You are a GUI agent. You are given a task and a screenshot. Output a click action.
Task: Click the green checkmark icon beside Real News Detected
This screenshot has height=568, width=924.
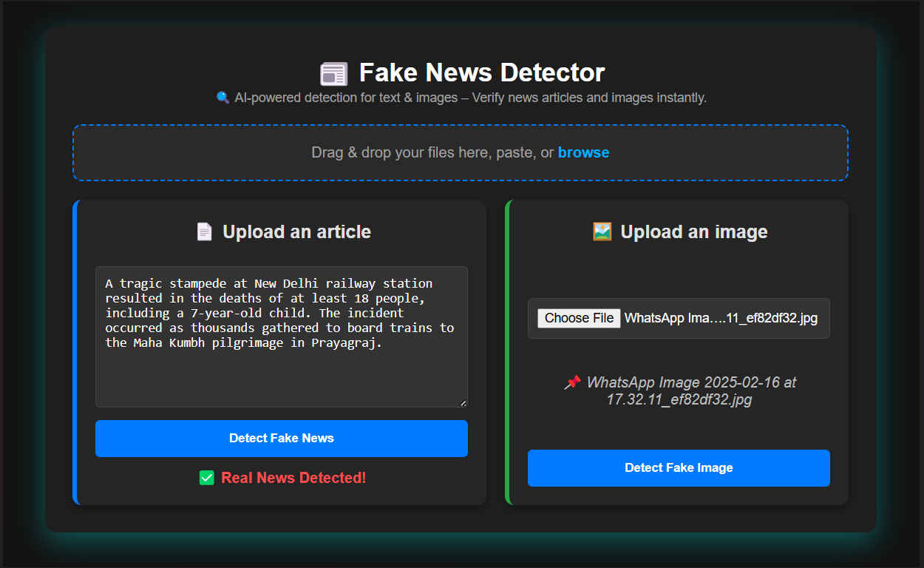[207, 479]
